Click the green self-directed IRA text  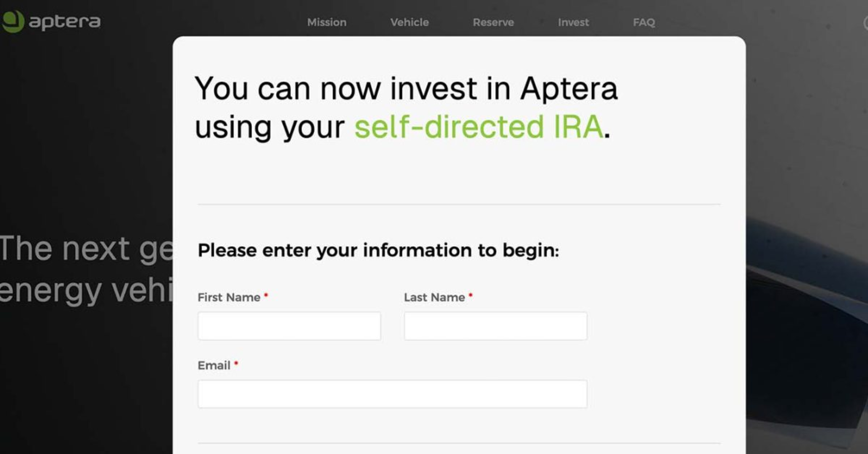[x=478, y=127]
